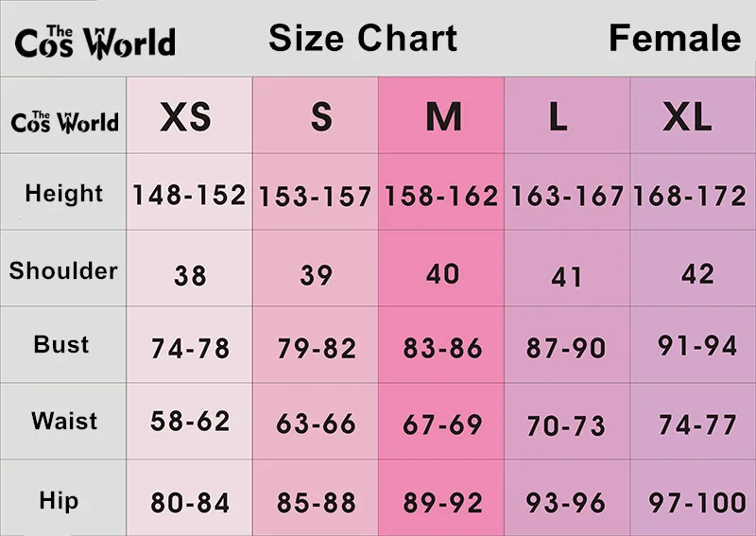Screen dimensions: 756x536
Task: Click the Height row label
Action: point(63,193)
